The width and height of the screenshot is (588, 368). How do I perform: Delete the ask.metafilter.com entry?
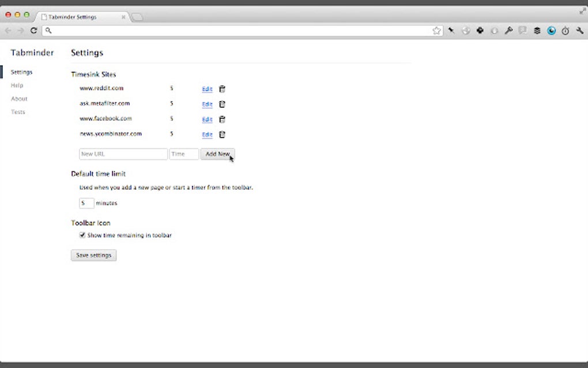pyautogui.click(x=222, y=104)
